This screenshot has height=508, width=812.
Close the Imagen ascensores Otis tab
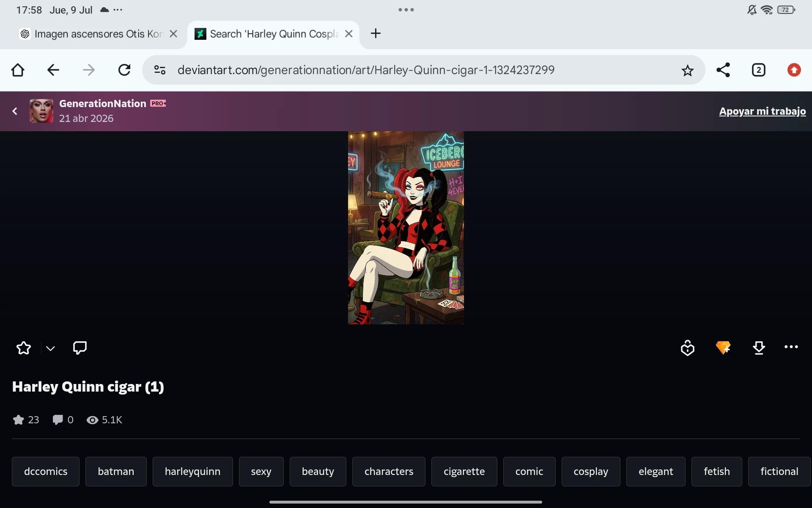[x=173, y=34]
